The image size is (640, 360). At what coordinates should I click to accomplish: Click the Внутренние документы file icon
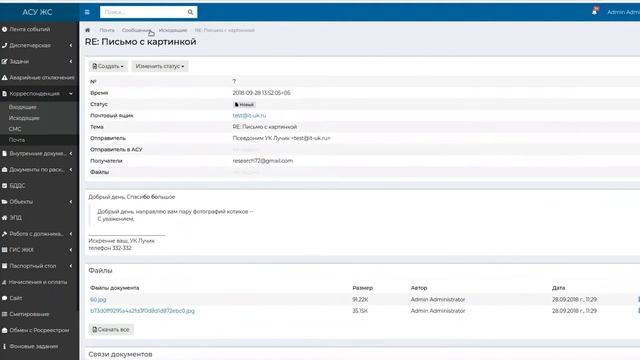[4, 153]
